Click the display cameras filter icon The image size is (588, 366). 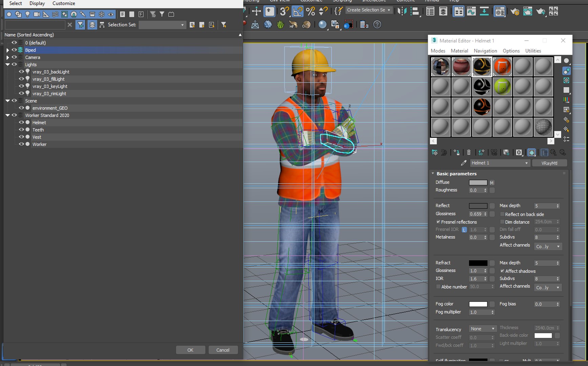point(37,14)
